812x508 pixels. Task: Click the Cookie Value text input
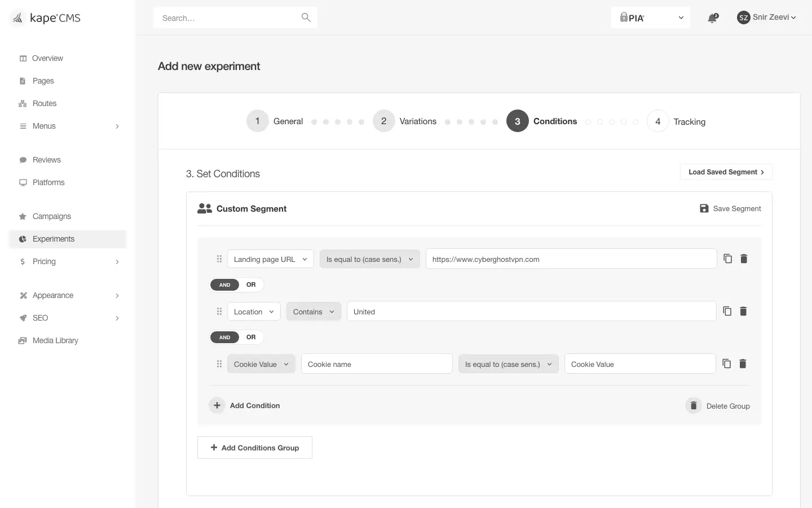(x=640, y=364)
